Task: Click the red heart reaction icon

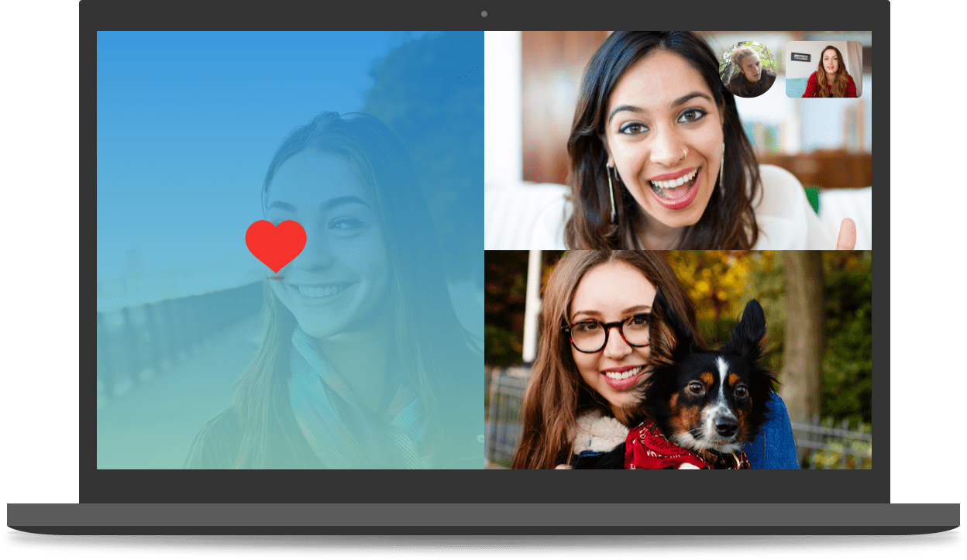Action: (x=276, y=244)
